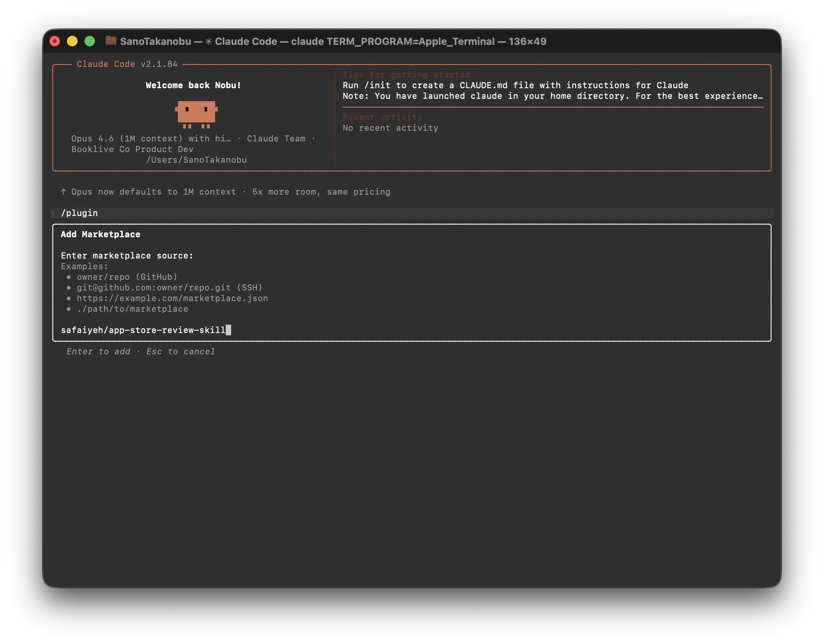Click the 'Opus 4.6 (1M context)' model line
824x644 pixels.
pyautogui.click(x=193, y=138)
